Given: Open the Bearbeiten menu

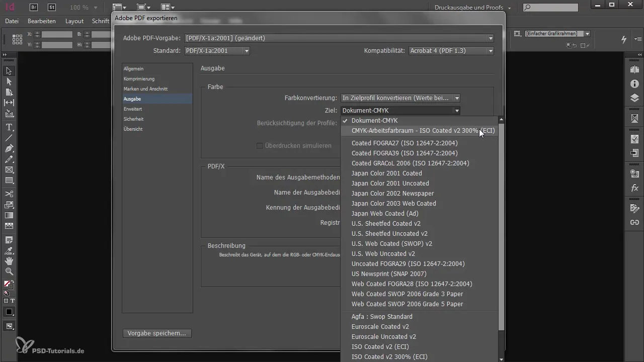Looking at the screenshot, I should (42, 21).
